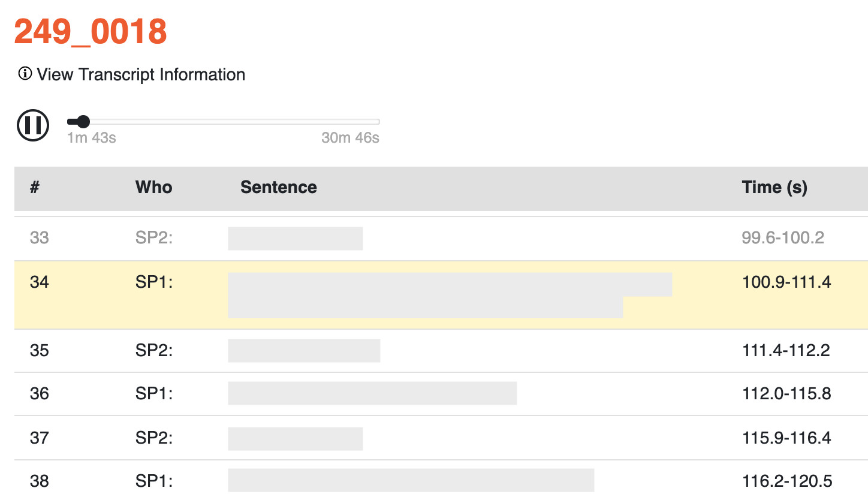Click the info icon beside View Transcript Information
Image resolution: width=868 pixels, height=500 pixels.
[x=25, y=74]
